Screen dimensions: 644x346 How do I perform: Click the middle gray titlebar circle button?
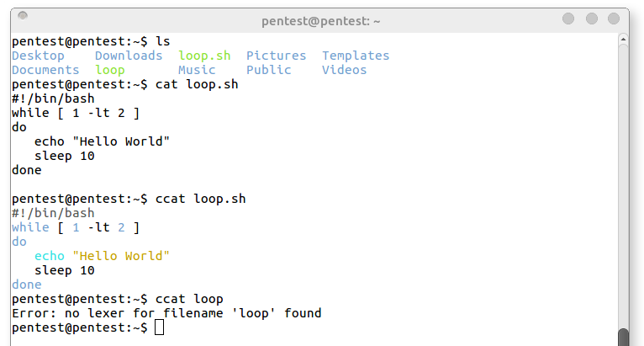[591, 19]
